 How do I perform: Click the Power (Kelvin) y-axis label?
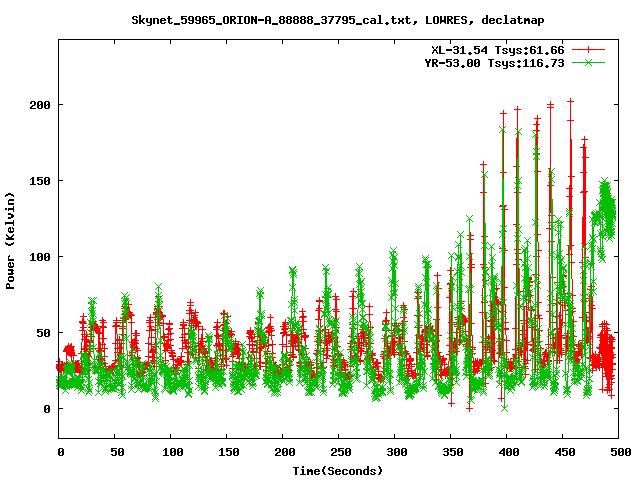(10, 241)
